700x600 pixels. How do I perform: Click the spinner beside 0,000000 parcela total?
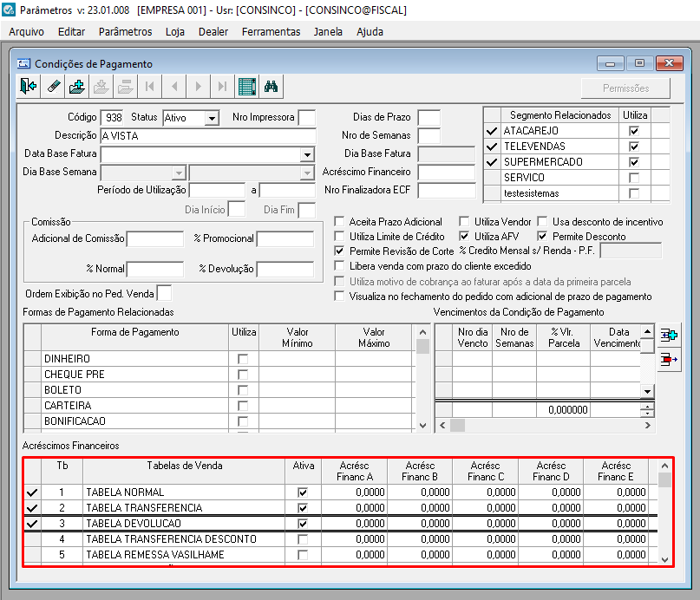pos(647,409)
